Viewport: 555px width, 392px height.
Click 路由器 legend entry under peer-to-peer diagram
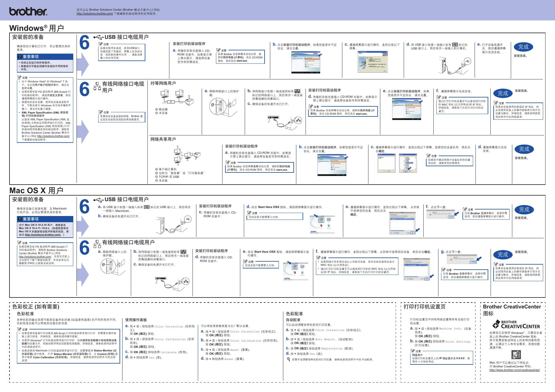point(161,109)
